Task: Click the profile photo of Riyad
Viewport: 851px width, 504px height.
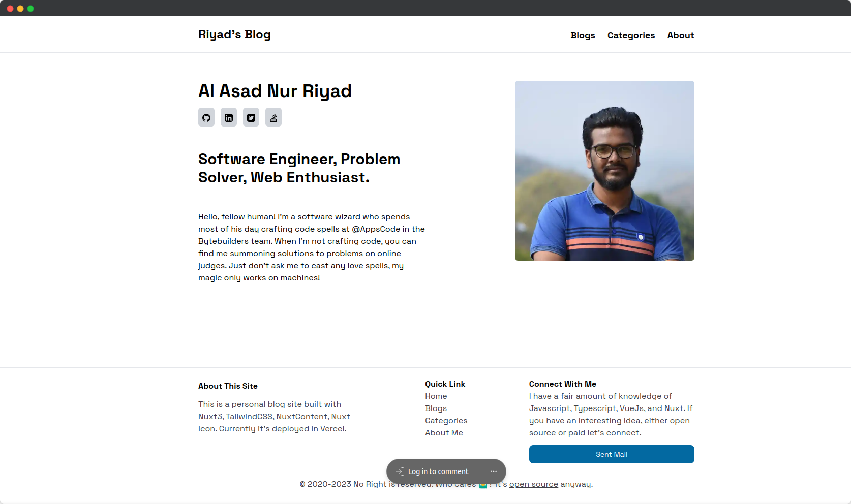Action: pyautogui.click(x=604, y=171)
